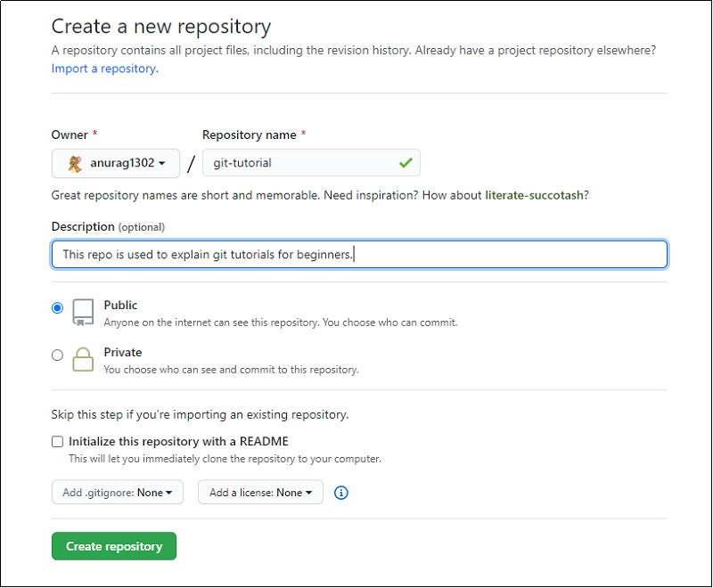Click the 'Initialize this repository with a README' label
Viewport: 713px width, 588px height.
coord(178,442)
